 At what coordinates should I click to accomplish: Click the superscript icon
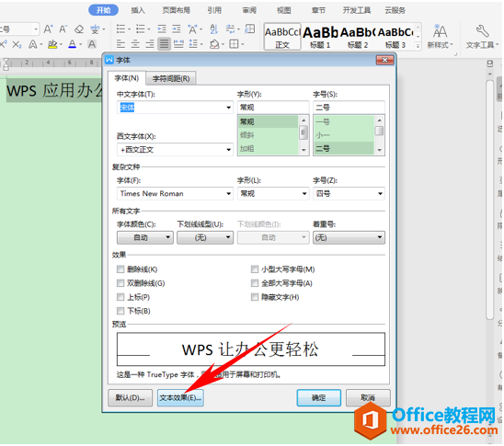4,44
